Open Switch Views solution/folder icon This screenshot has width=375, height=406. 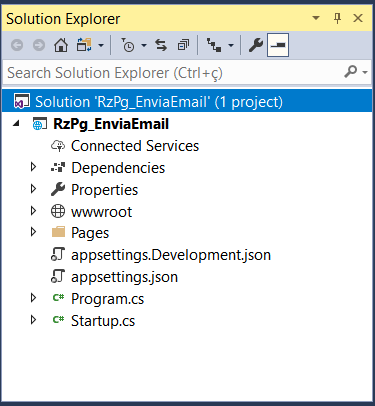click(84, 45)
